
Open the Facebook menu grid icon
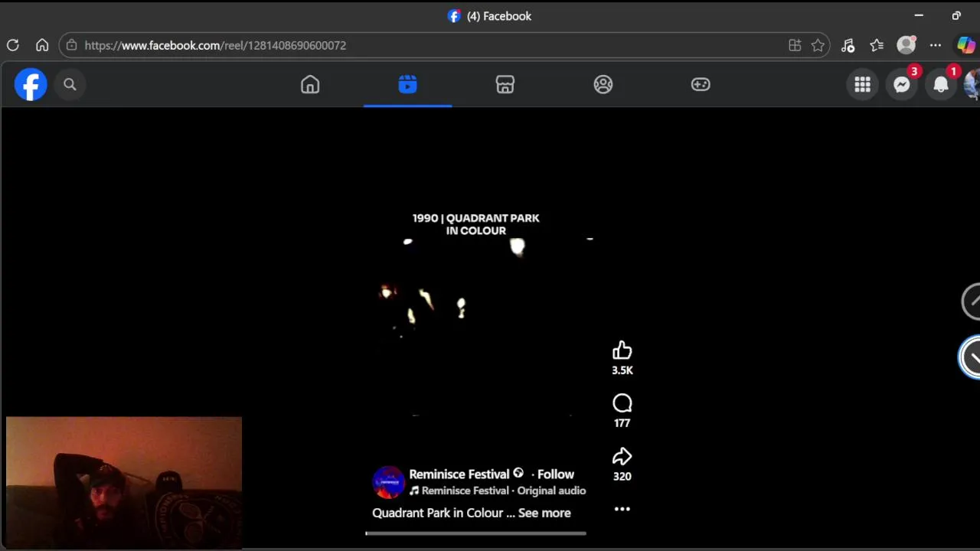click(863, 85)
